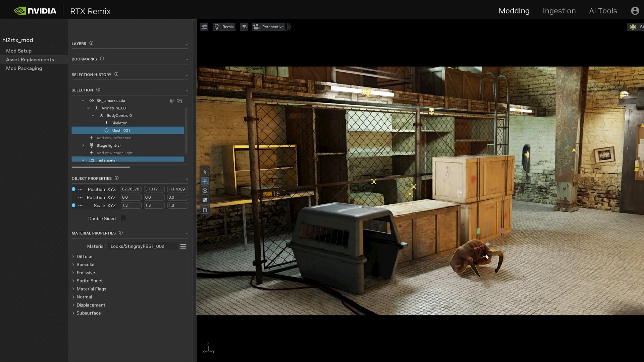This screenshot has width=644, height=362.
Task: Toggle viewport eye visibility menu
Action: [x=244, y=27]
